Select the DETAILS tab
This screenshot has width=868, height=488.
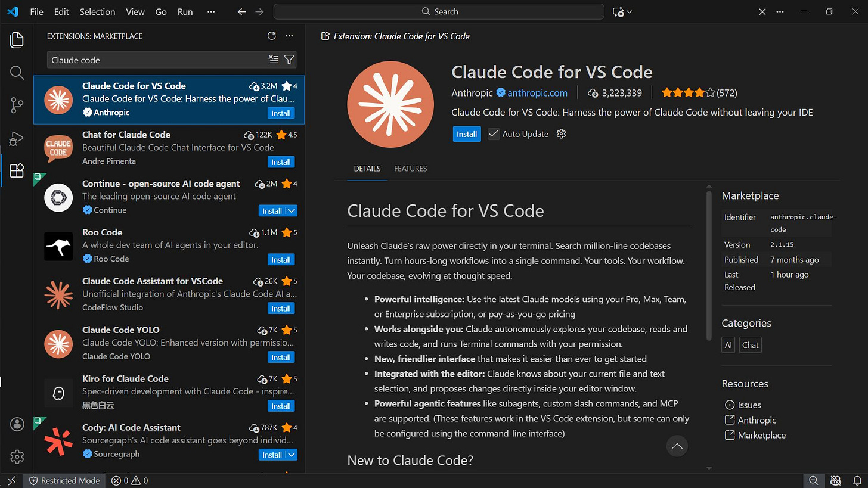click(367, 169)
